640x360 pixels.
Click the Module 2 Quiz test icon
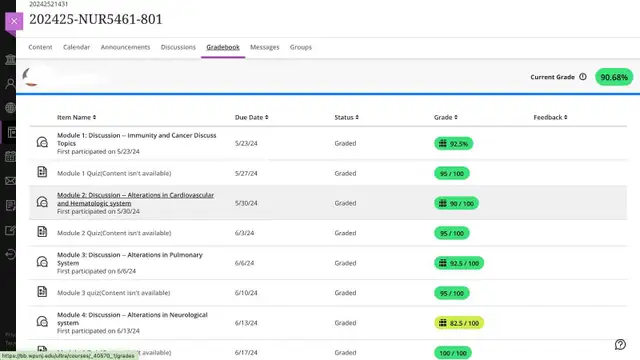click(42, 232)
